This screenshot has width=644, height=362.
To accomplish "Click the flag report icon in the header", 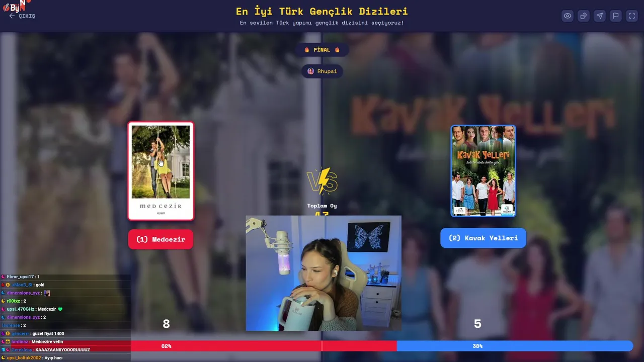I will [x=616, y=16].
